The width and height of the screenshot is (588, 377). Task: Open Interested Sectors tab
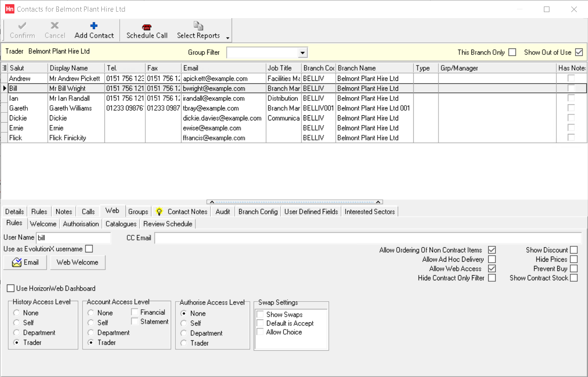tap(370, 212)
